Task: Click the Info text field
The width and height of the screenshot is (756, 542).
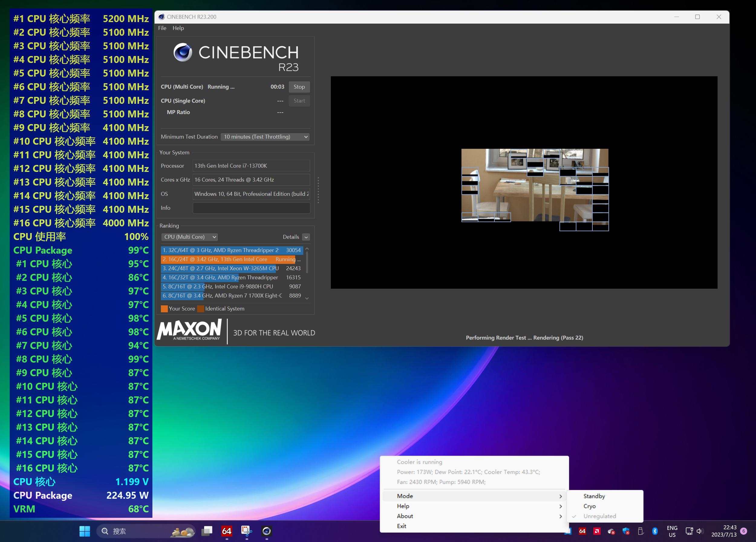Action: (x=251, y=208)
